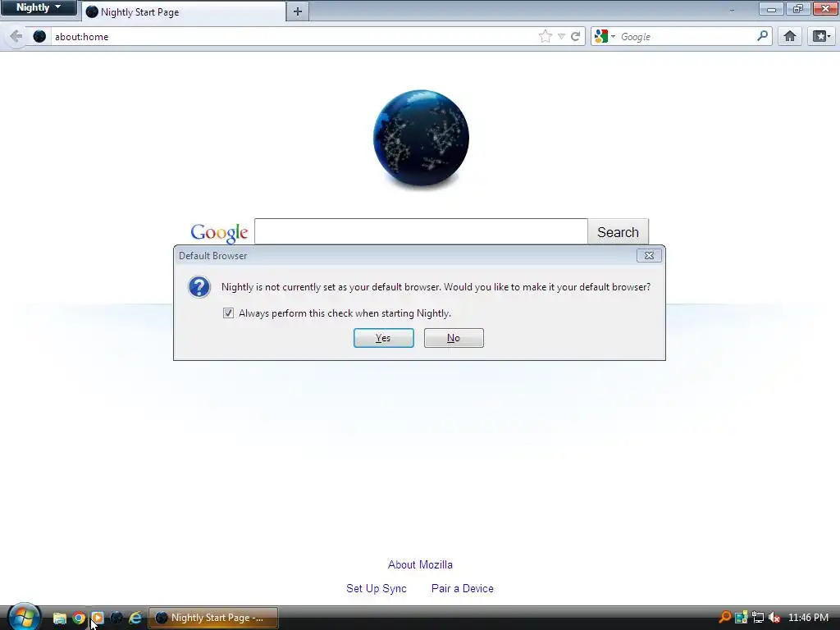
Task: Click Yes to set default browser
Action: click(x=384, y=338)
